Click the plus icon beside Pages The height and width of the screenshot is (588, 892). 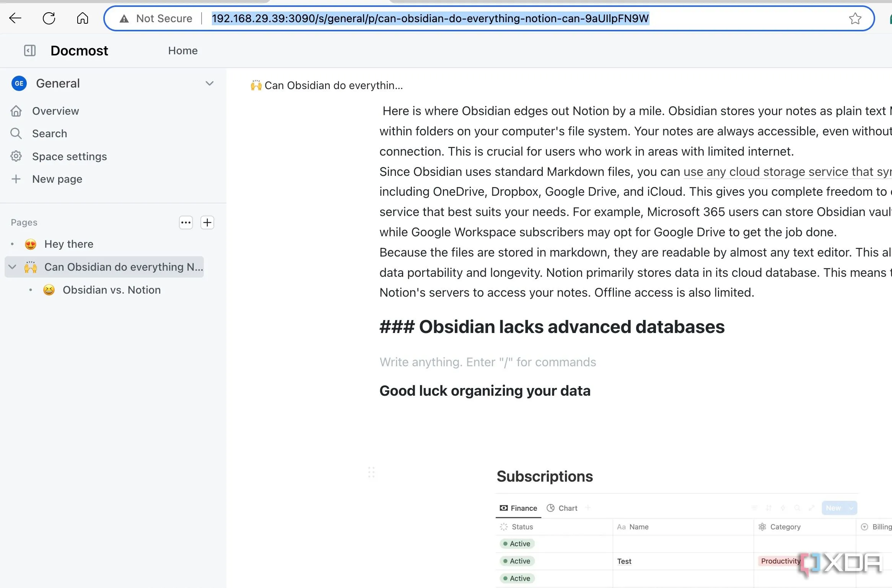click(207, 223)
